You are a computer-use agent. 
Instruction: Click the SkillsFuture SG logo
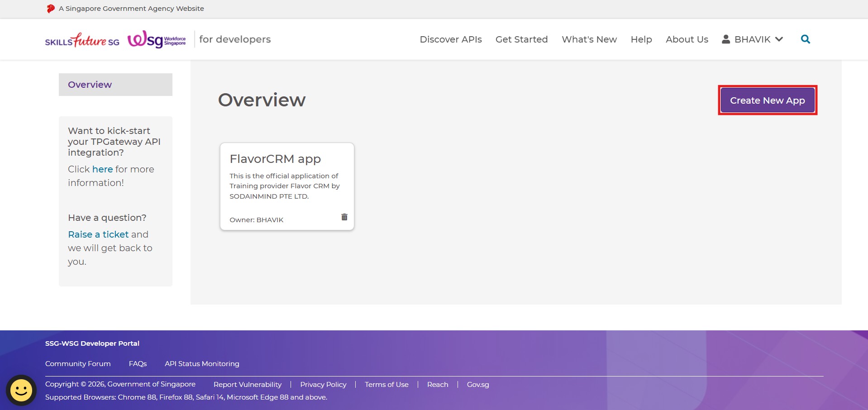point(82,40)
